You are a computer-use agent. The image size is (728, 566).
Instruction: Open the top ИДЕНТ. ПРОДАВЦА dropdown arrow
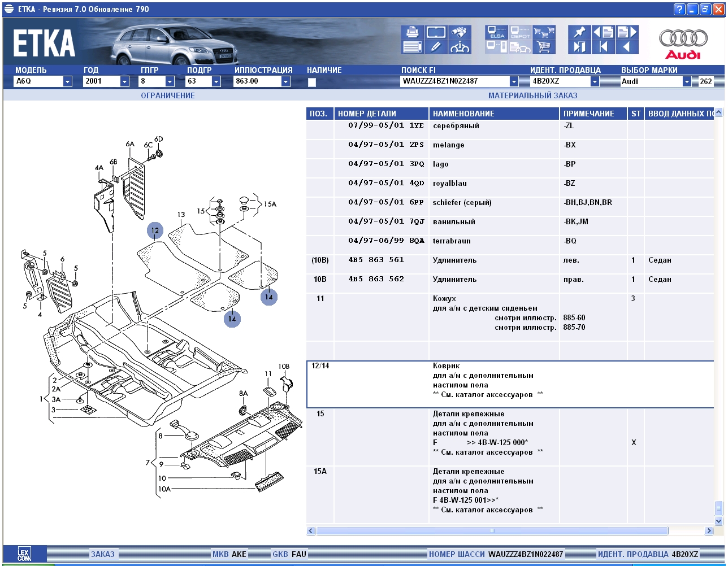pyautogui.click(x=595, y=82)
